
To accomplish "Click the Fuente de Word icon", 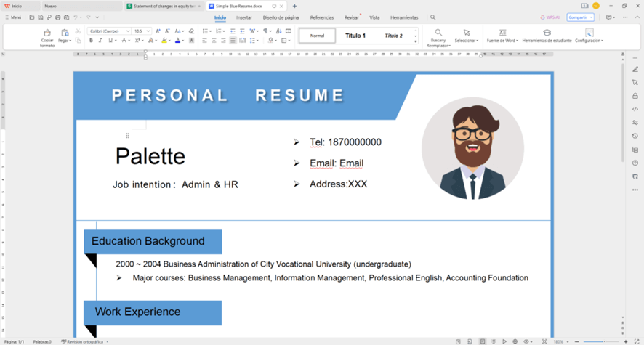I will pyautogui.click(x=502, y=33).
